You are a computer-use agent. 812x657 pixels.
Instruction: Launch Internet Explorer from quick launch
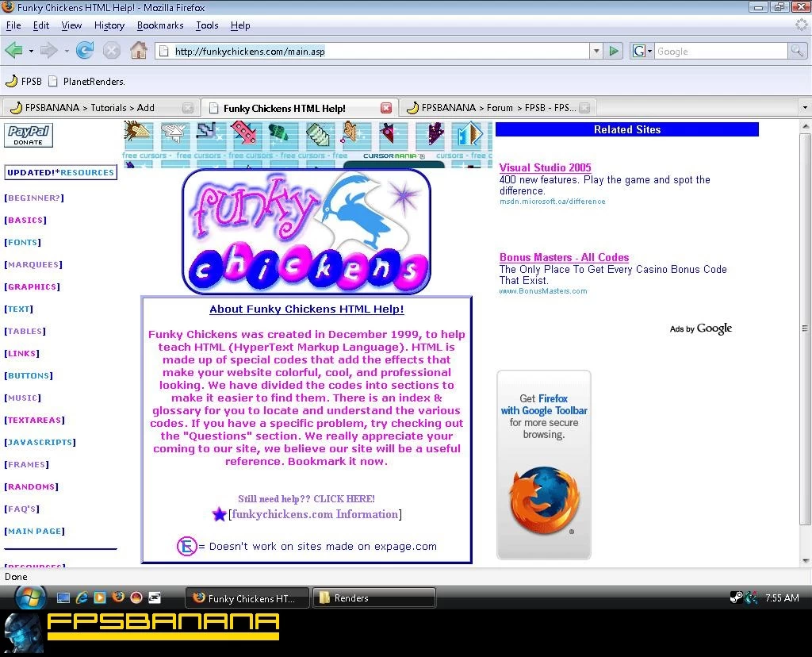pos(82,598)
